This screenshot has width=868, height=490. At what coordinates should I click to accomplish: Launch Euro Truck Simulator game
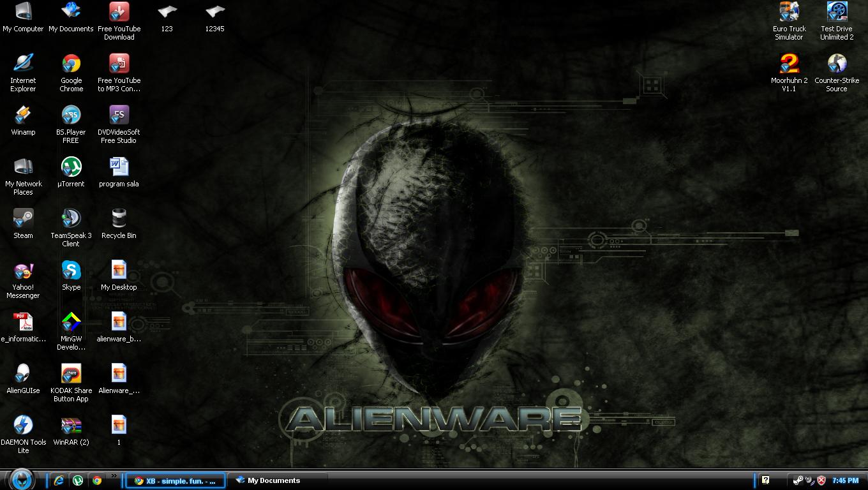[x=789, y=21]
